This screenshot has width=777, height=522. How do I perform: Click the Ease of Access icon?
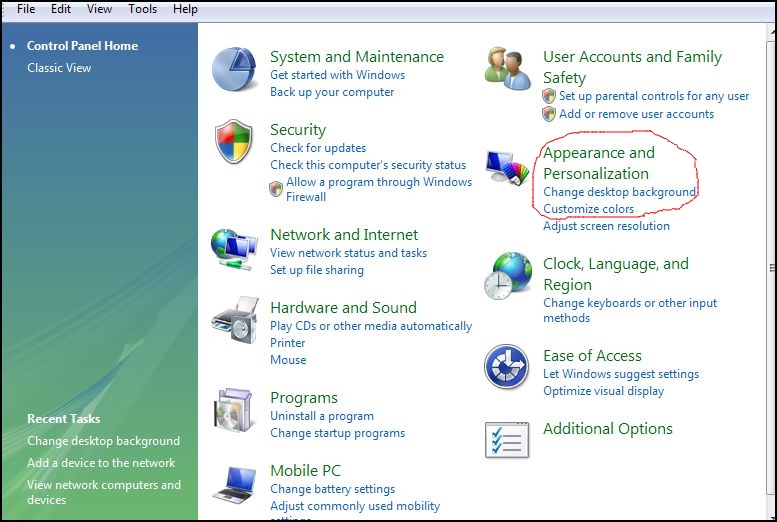(x=506, y=367)
